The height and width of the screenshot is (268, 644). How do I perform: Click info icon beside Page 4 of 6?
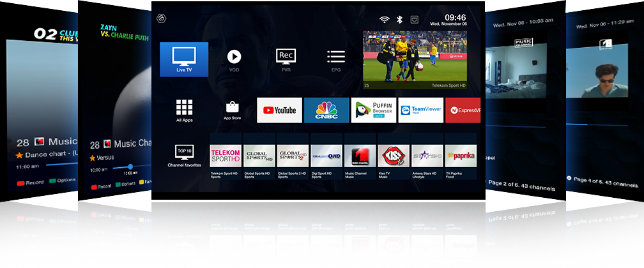[x=569, y=178]
